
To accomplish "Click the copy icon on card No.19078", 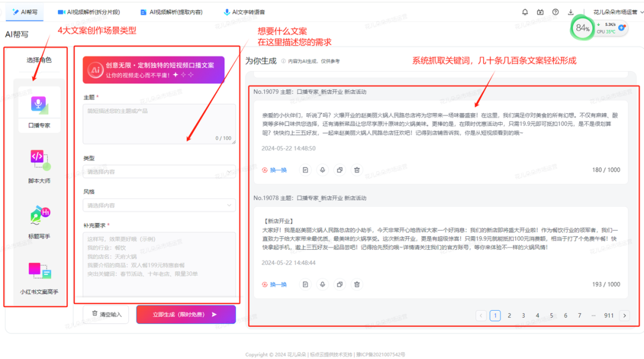I will coord(340,284).
